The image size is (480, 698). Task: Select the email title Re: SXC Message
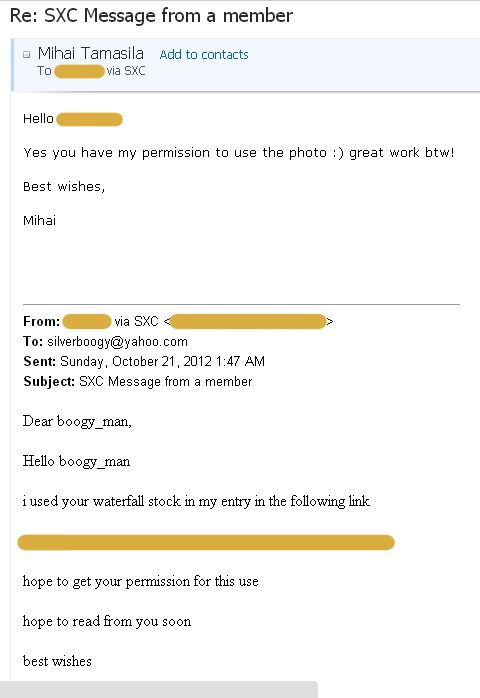point(151,16)
